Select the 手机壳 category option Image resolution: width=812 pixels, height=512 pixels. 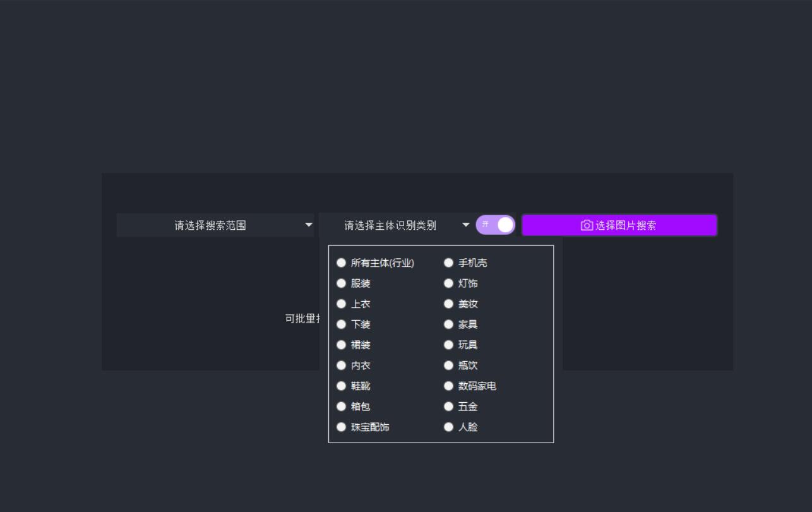click(x=448, y=263)
